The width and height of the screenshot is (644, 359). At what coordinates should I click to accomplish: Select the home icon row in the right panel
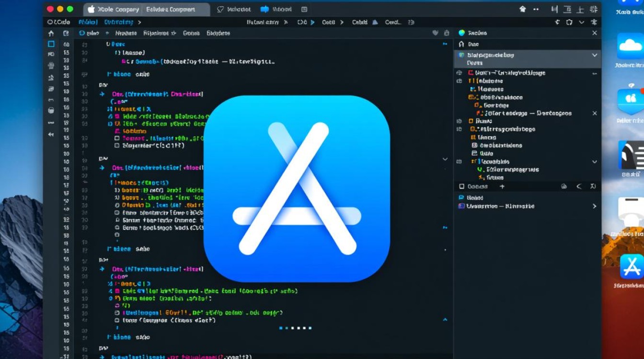[x=527, y=44]
